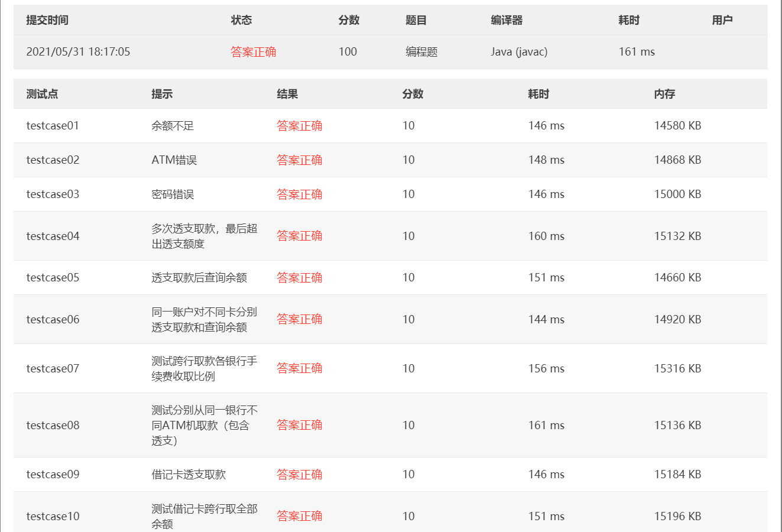
Task: Click the 用户 column header
Action: (x=722, y=20)
